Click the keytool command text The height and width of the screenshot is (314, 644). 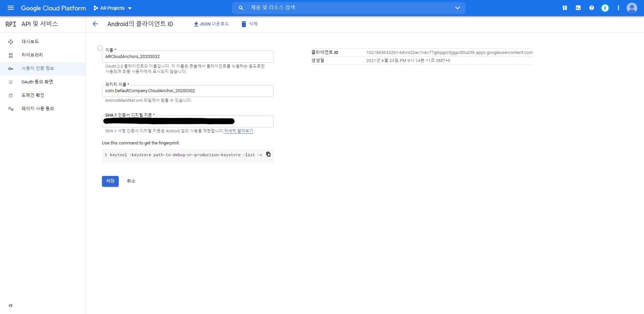[x=186, y=155]
